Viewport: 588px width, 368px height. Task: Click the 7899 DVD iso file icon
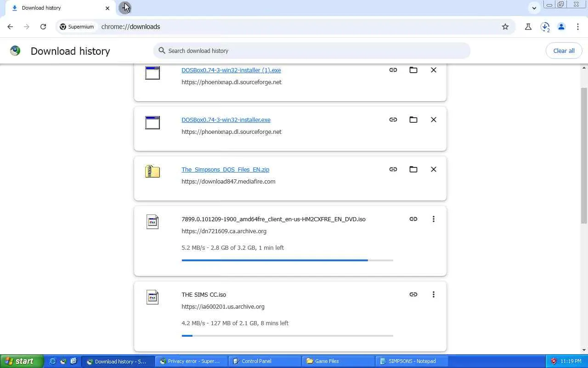coord(153,222)
